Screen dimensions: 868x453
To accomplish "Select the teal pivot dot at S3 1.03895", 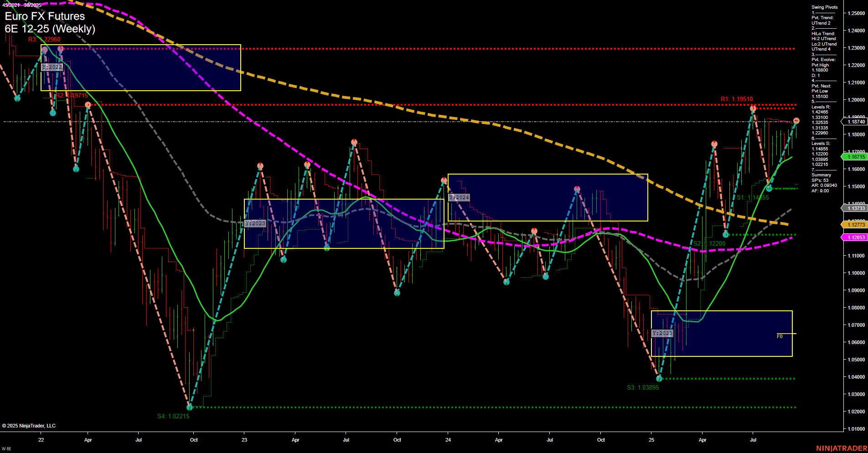I will (x=659, y=378).
